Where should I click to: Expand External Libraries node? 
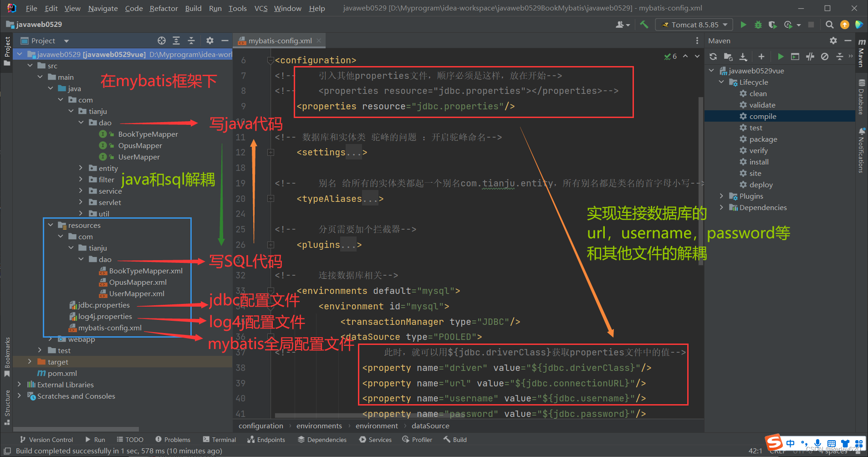pos(19,385)
